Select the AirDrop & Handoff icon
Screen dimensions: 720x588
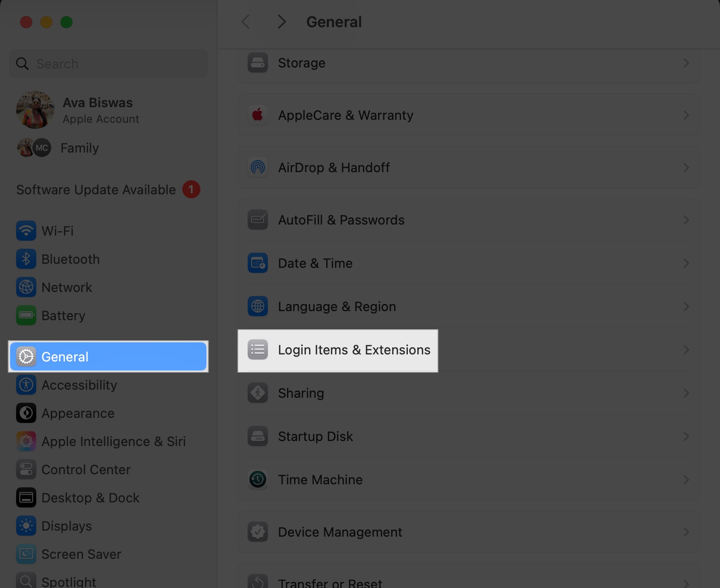pos(257,167)
